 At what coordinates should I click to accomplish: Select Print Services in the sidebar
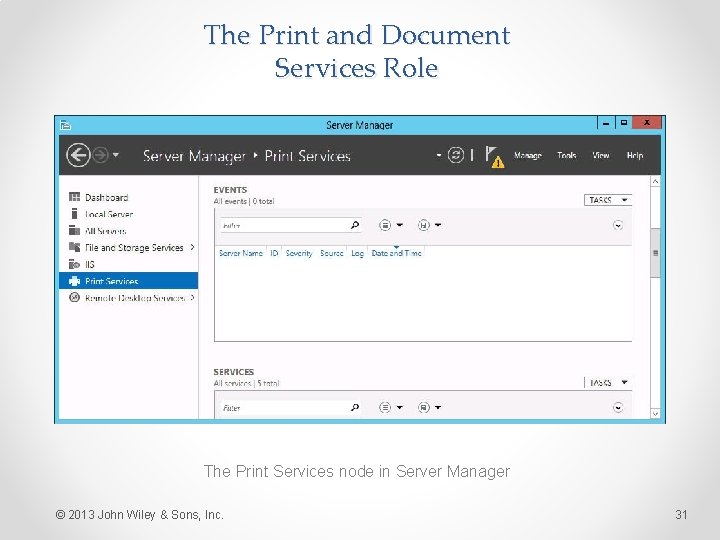point(129,281)
